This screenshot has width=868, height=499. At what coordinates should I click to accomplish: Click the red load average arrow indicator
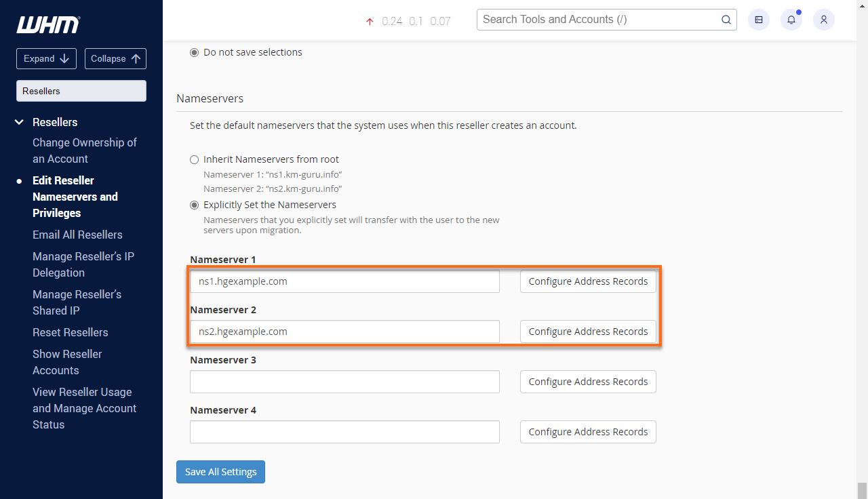click(x=370, y=21)
